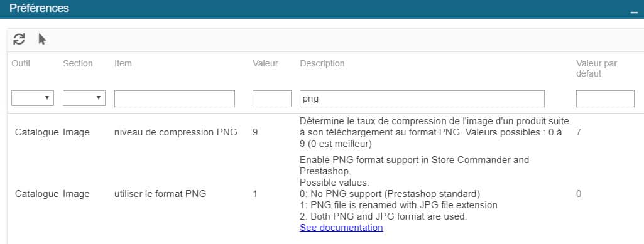The image size is (644, 244).
Task: Select the cursor arrow tool icon
Action: tap(42, 40)
